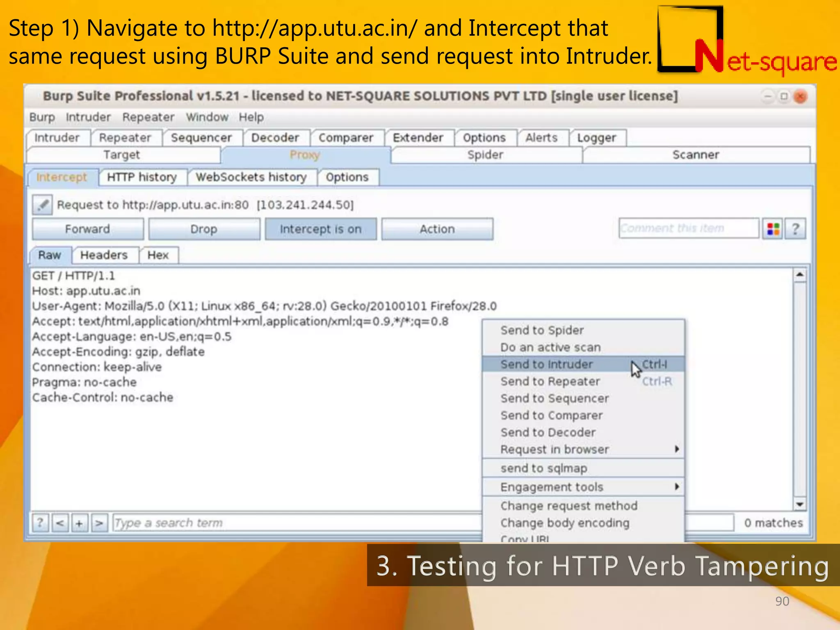The width and height of the screenshot is (840, 630).
Task: Open the Burp menu
Action: (x=42, y=117)
